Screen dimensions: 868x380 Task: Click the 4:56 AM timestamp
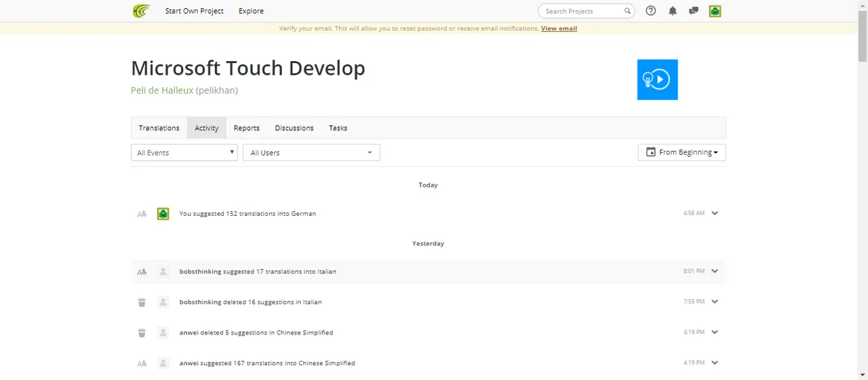click(694, 213)
